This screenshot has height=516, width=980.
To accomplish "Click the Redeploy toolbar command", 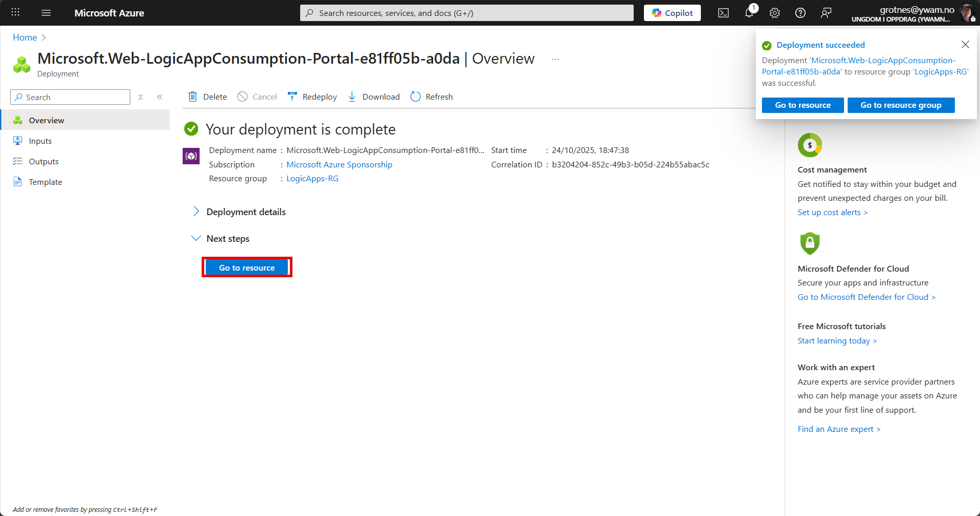I will click(x=312, y=97).
